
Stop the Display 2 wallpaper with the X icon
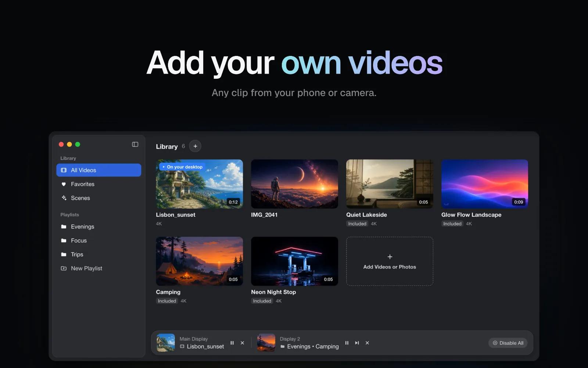(x=367, y=343)
